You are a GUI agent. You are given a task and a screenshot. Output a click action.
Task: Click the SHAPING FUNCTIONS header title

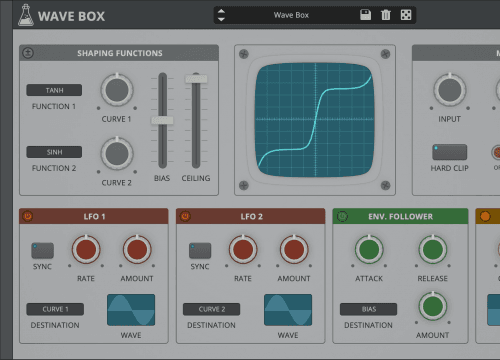tap(120, 53)
